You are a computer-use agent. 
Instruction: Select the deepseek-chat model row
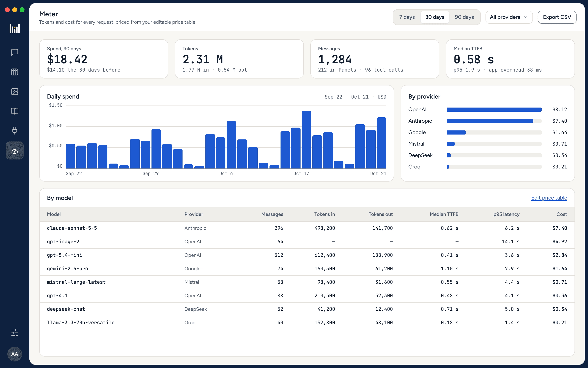tap(307, 309)
